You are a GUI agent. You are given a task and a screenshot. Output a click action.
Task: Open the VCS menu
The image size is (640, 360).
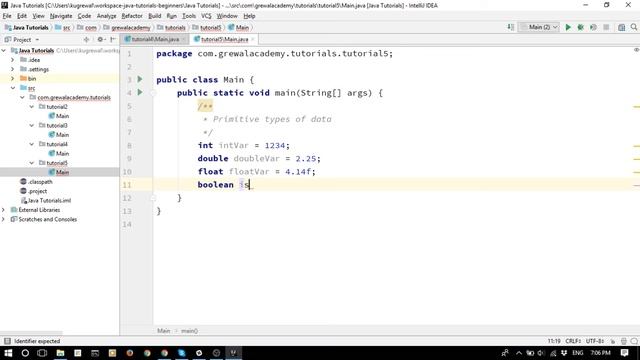[206, 16]
